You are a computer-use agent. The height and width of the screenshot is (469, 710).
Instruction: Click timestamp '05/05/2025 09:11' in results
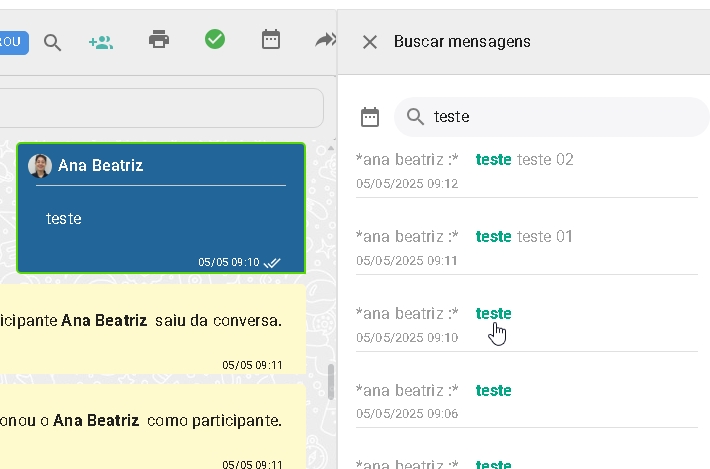pos(407,261)
